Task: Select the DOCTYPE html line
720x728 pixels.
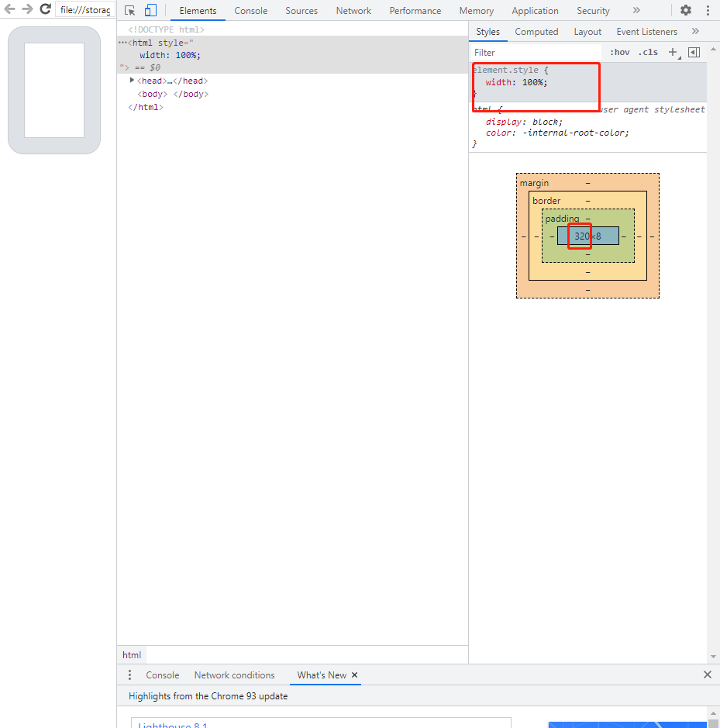Action: [x=166, y=29]
